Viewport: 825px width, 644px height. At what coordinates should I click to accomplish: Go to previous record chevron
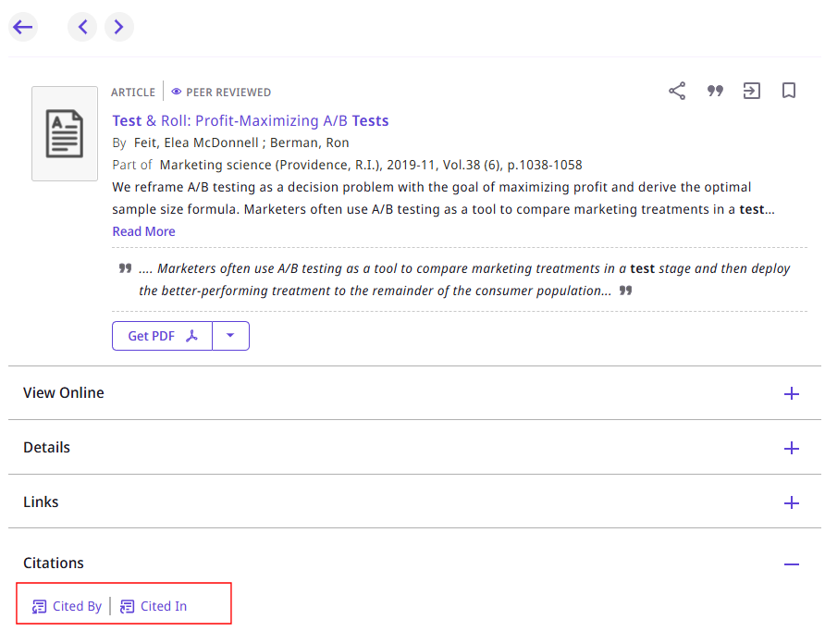coord(82,27)
